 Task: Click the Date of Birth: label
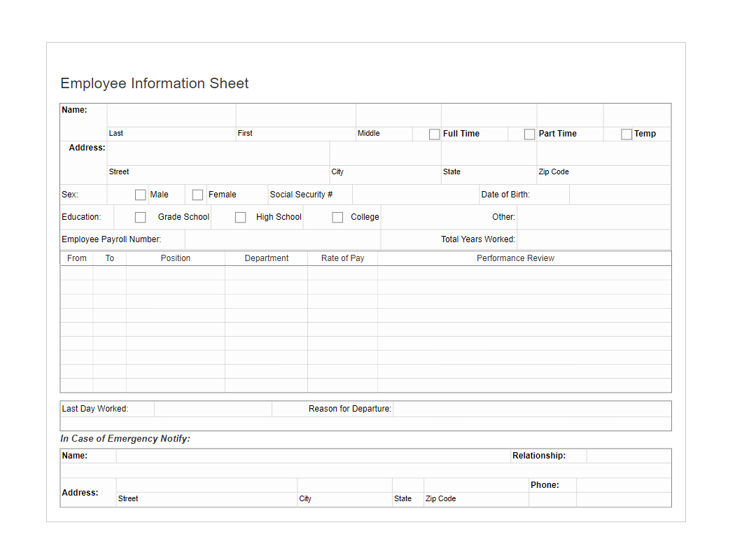click(506, 195)
